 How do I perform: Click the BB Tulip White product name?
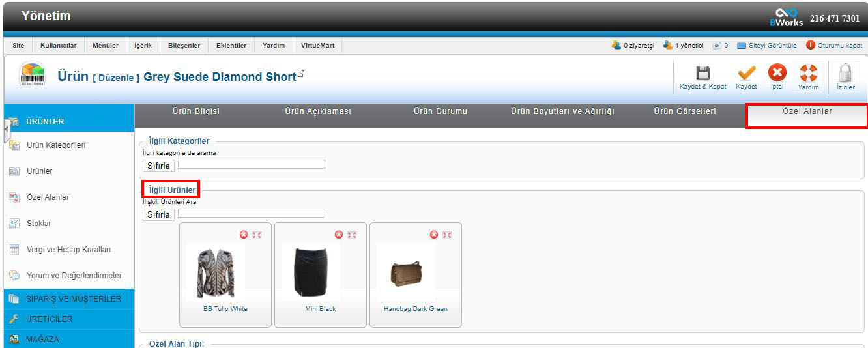coord(225,309)
